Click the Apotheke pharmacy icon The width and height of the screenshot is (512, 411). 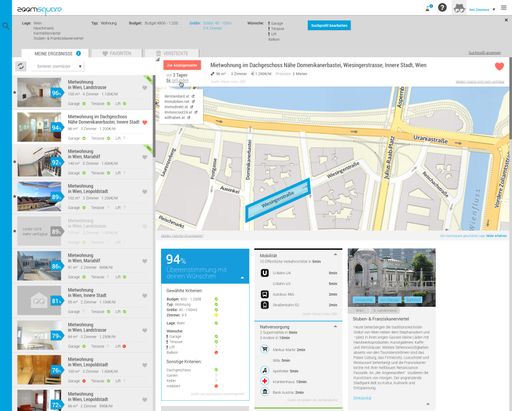pos(265,370)
